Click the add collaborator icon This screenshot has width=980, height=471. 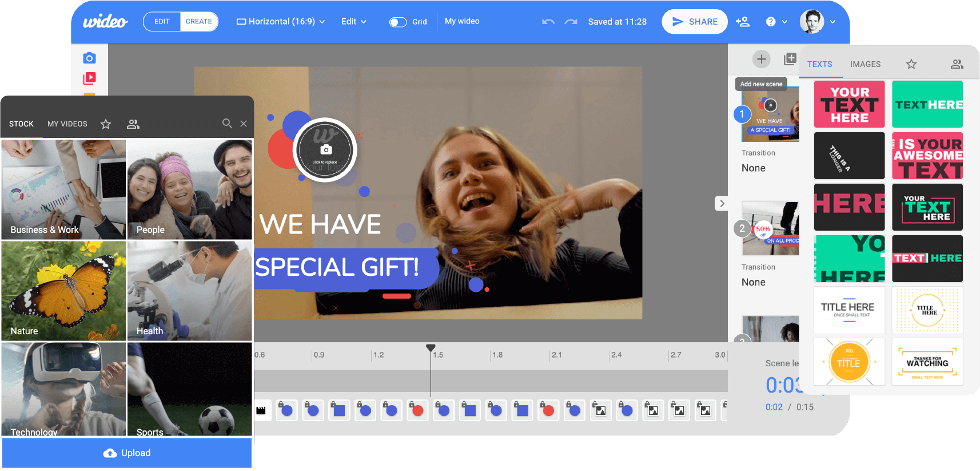pos(743,22)
